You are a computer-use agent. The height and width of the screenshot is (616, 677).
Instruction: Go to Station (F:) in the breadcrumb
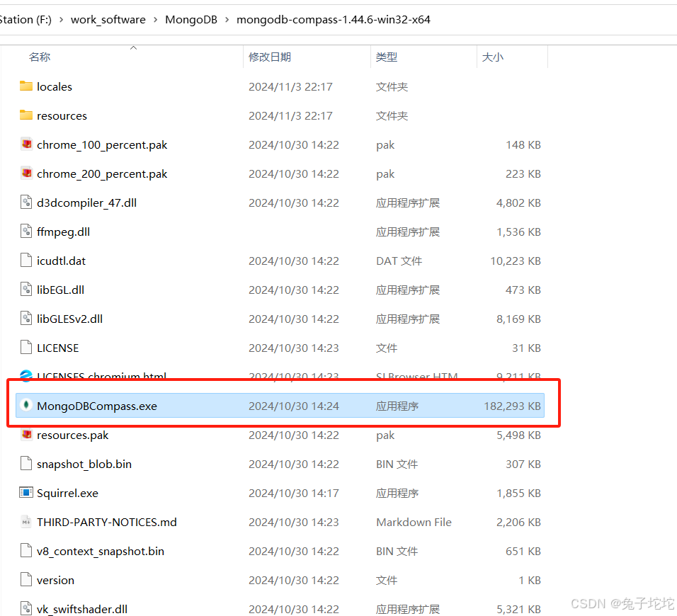25,19
